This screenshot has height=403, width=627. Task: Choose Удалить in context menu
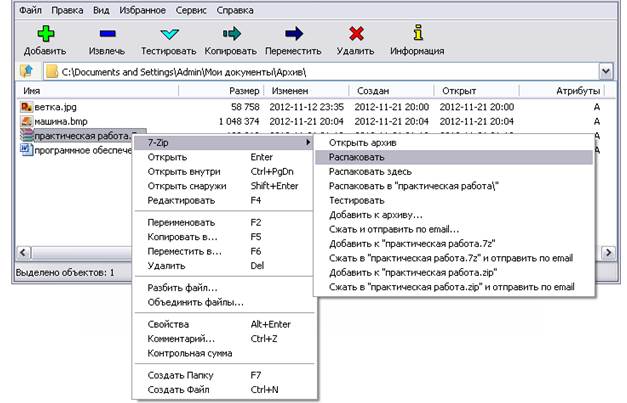224,265
